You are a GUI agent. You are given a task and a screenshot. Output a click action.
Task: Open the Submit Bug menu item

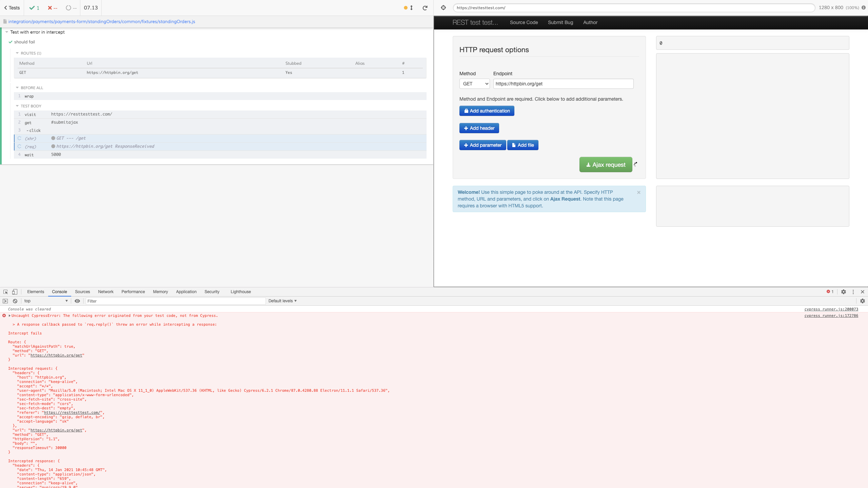[560, 22]
